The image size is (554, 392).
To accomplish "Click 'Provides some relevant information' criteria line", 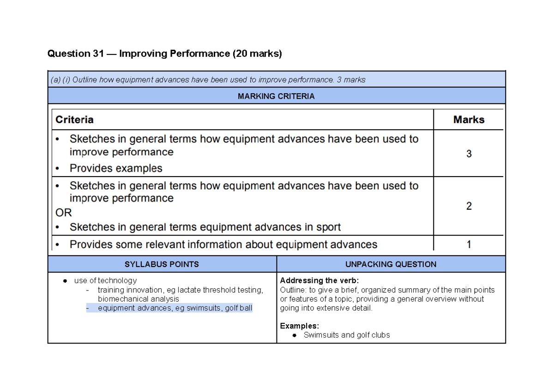I will tap(223, 244).
